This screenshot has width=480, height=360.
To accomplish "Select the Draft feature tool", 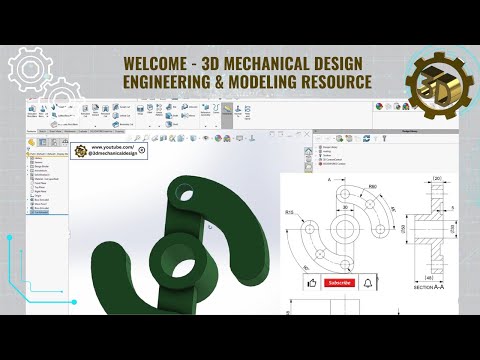I will 172,116.
